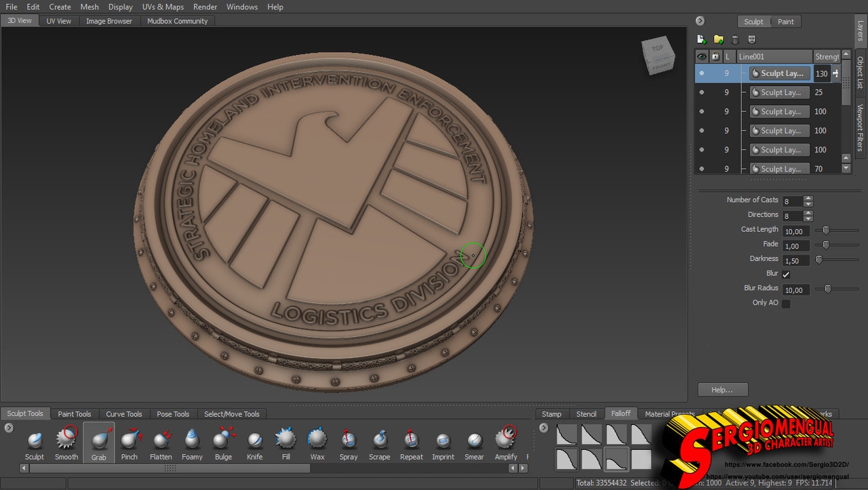Select the flat white falloff thumbnail
Screen dimensions: 868x490
(x=641, y=460)
